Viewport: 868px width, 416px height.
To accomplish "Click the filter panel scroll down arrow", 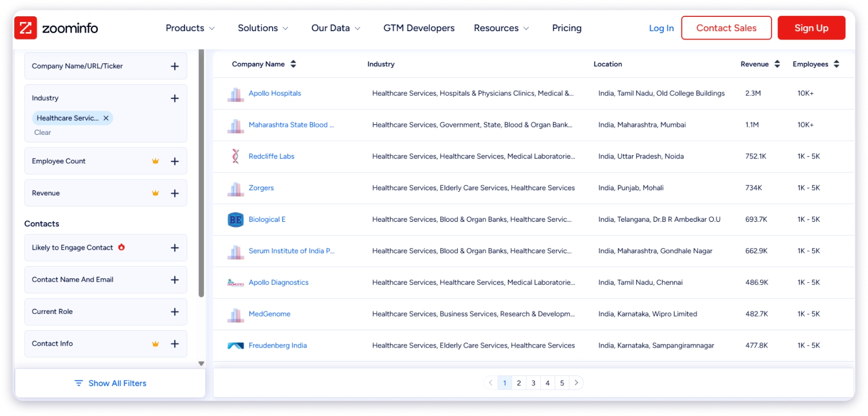I will [x=201, y=363].
